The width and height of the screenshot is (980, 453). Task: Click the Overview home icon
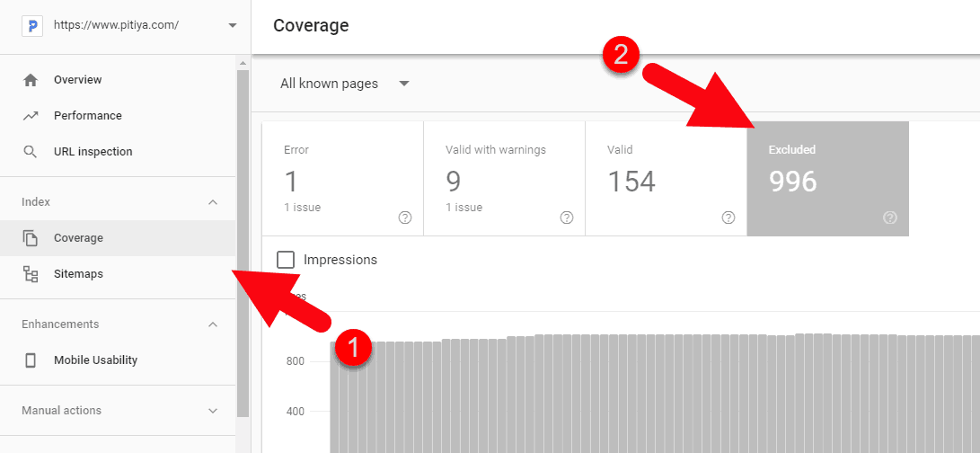(30, 80)
